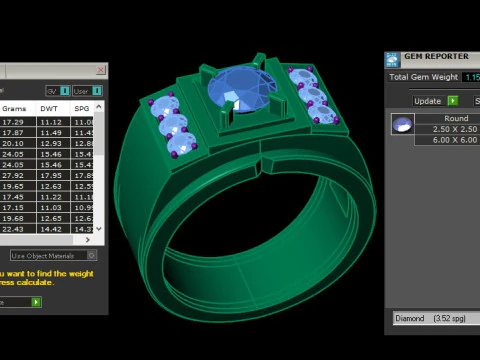Click the 19.65 grams cell

17,186
